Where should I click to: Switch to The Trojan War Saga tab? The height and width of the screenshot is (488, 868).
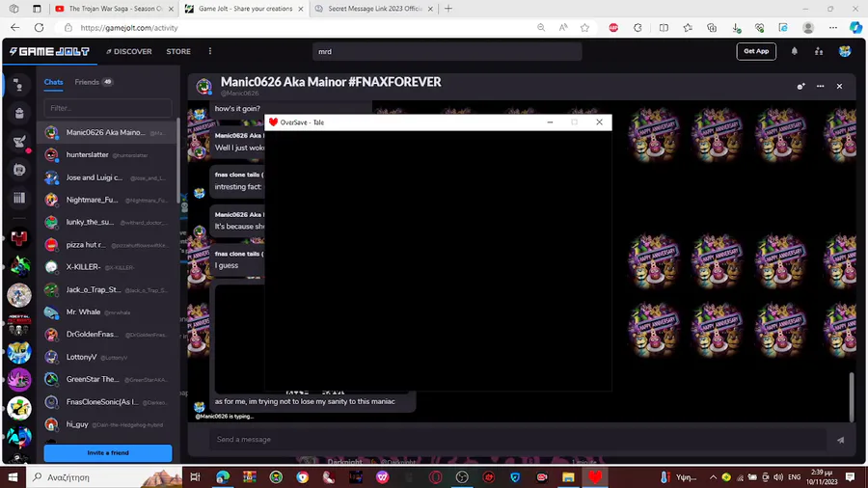113,9
